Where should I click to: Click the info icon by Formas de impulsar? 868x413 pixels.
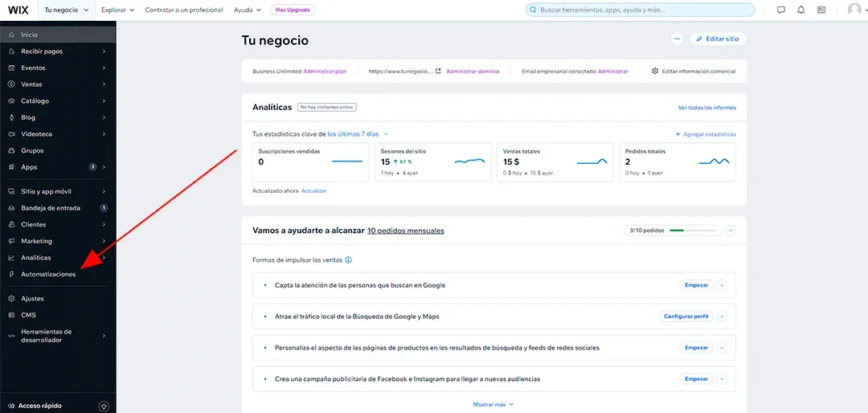pyautogui.click(x=349, y=260)
